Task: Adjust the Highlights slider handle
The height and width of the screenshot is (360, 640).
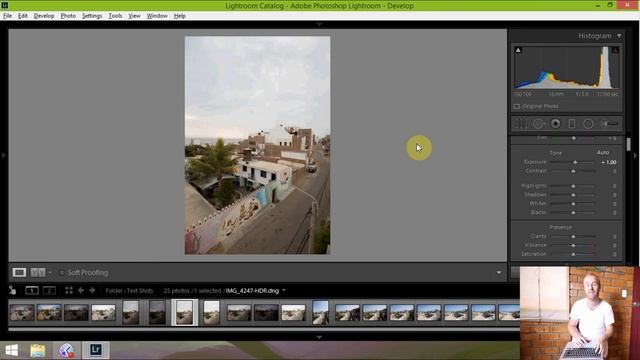Action: [x=573, y=186]
